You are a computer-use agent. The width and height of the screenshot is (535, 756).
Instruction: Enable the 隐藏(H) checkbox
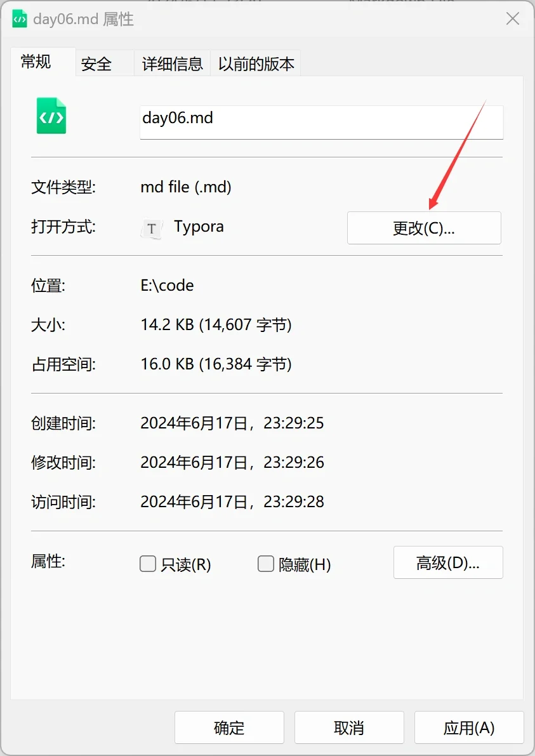pyautogui.click(x=266, y=563)
